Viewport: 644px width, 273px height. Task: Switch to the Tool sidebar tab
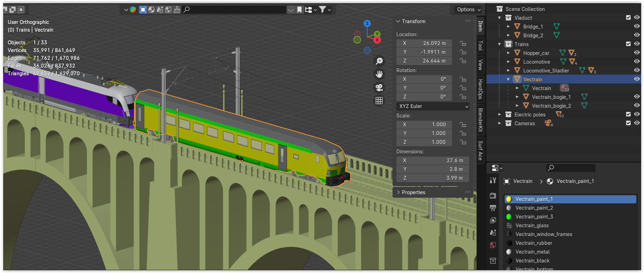[480, 45]
